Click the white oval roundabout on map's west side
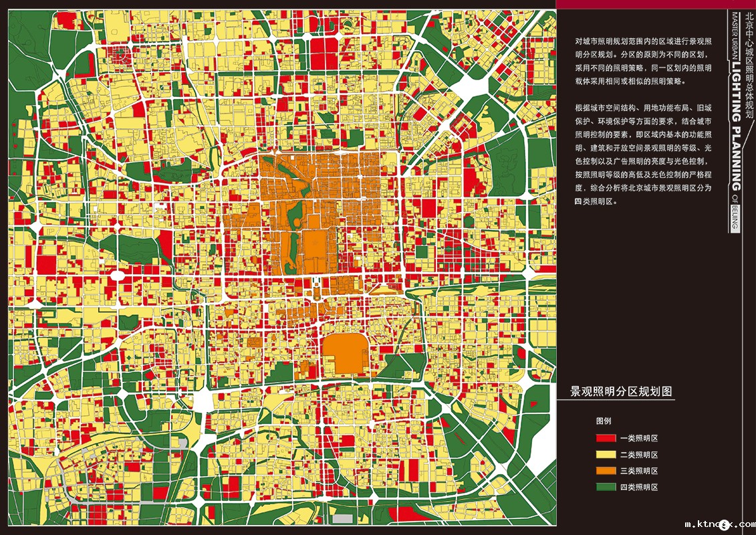The height and width of the screenshot is (535, 756). [x=117, y=275]
